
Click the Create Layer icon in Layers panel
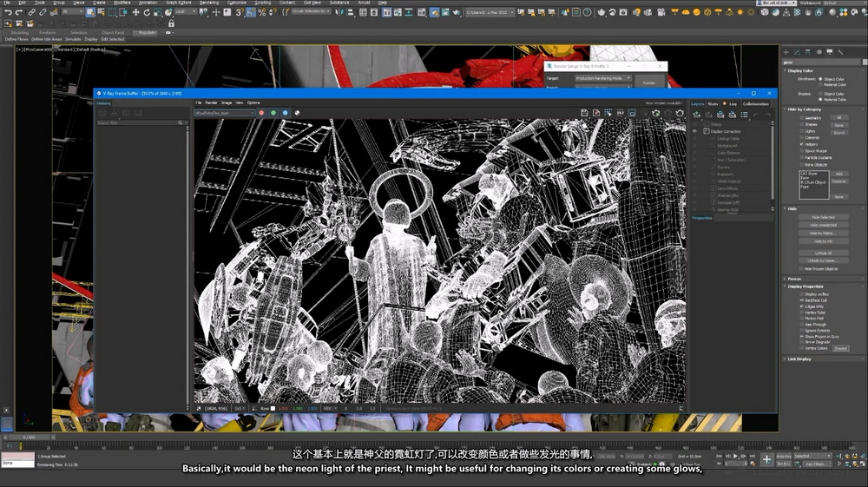(x=696, y=115)
